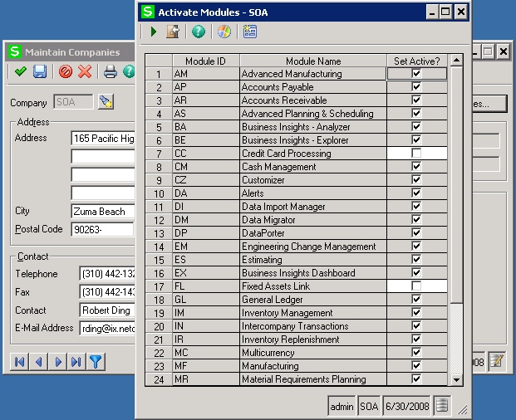This screenshot has width=516, height=420.
Task: Click the scroll up arrow in module list
Action: tap(456, 60)
